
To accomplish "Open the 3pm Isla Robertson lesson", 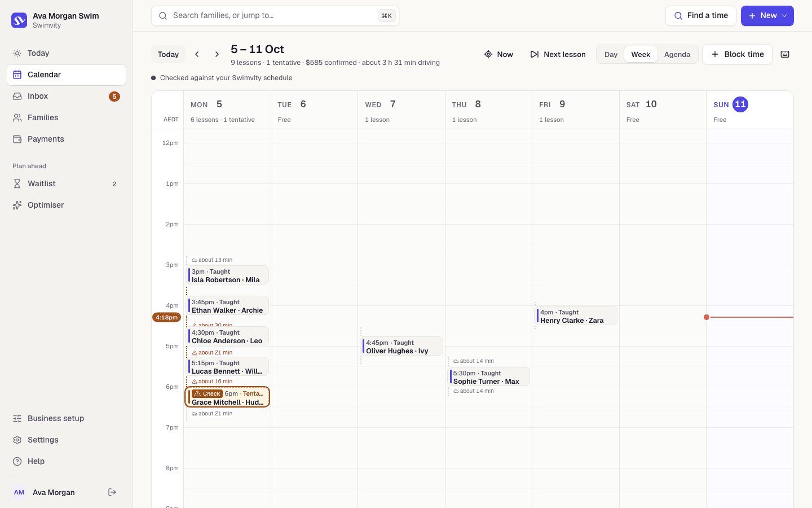I will point(228,275).
